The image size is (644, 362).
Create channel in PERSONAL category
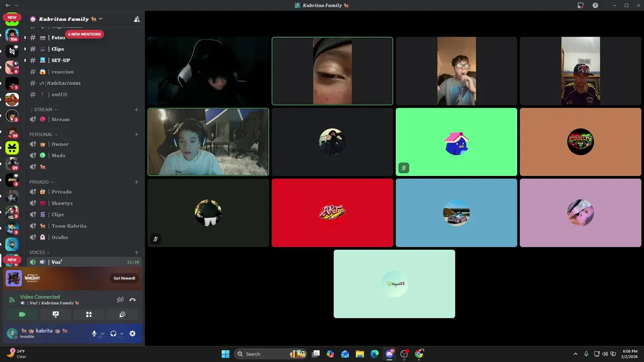click(x=136, y=134)
